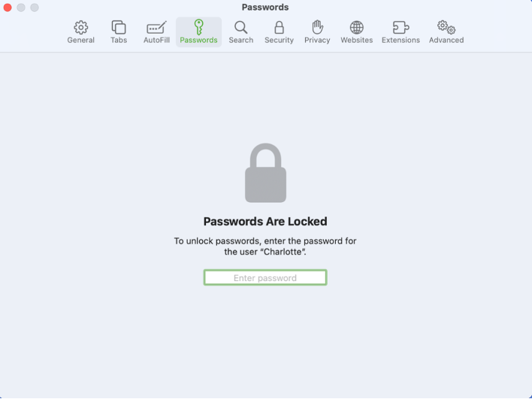Select the AutoFill pencil form icon
Image resolution: width=532 pixels, height=399 pixels.
(156, 28)
